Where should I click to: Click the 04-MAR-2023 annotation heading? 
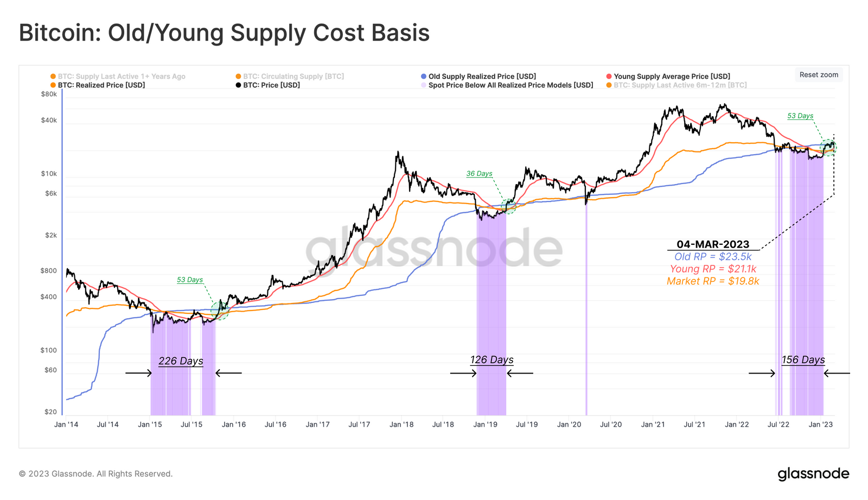tap(713, 244)
